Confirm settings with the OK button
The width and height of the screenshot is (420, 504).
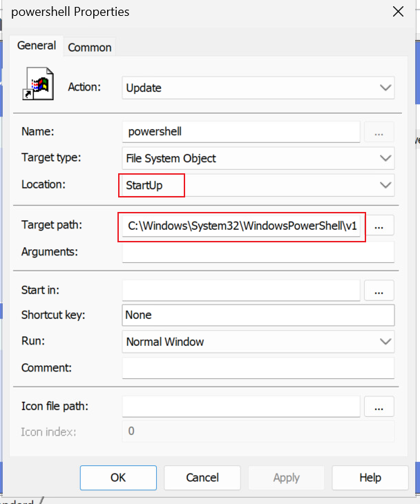pos(118,478)
